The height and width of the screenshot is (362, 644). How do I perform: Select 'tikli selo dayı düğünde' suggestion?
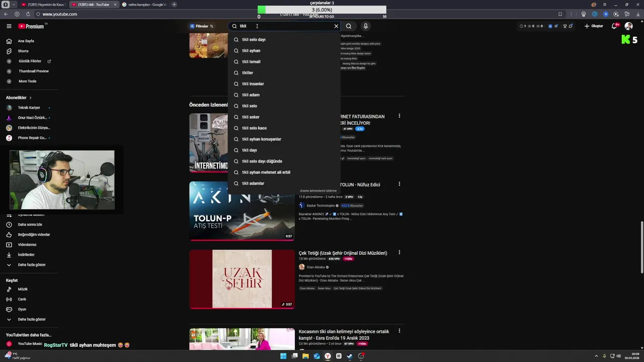[284, 161]
